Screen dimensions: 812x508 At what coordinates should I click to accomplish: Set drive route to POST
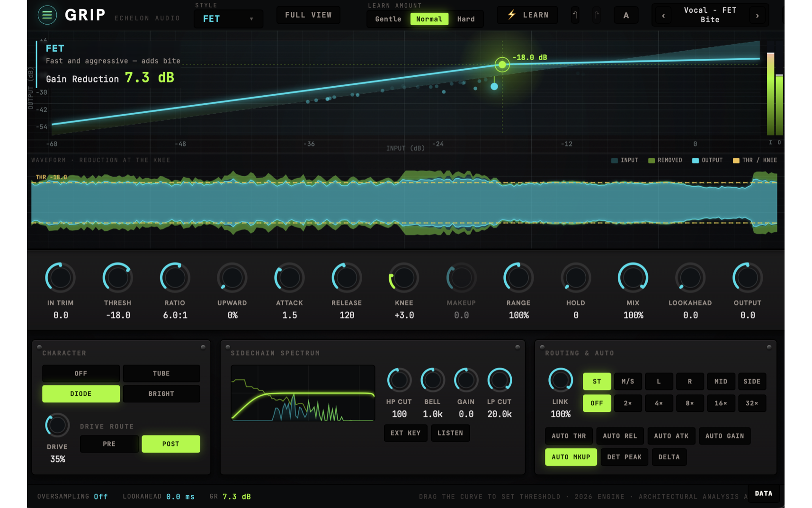pos(171,444)
